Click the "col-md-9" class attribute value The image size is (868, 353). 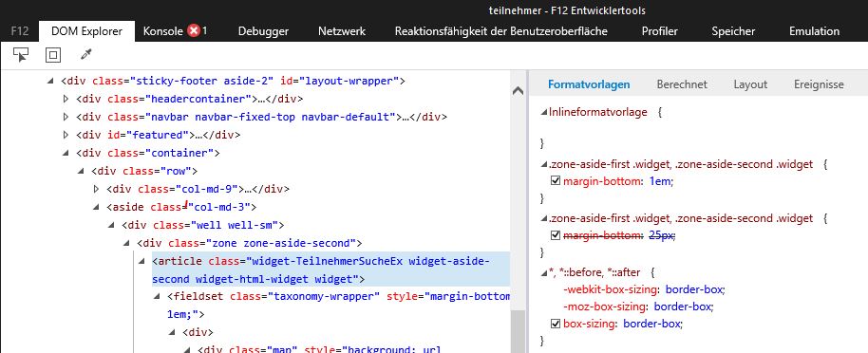[207, 189]
